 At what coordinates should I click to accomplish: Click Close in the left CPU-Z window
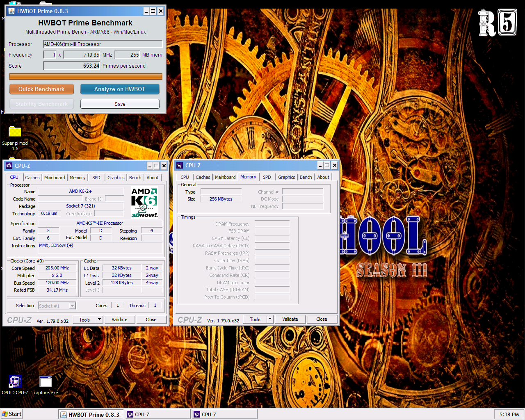[x=151, y=320]
